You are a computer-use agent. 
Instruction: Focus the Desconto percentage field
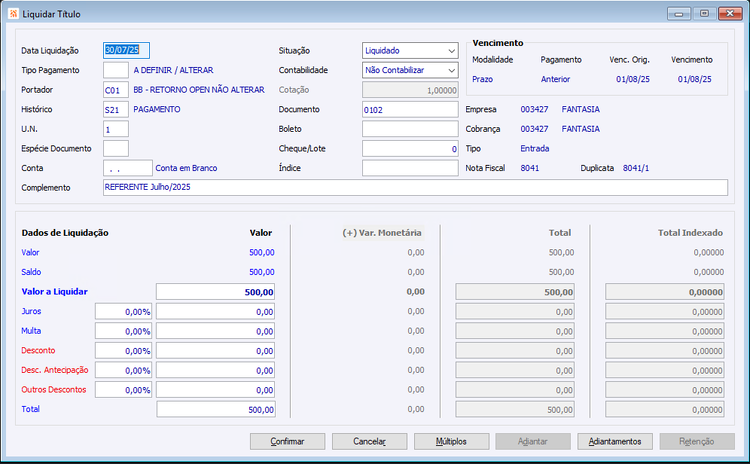pyautogui.click(x=123, y=351)
